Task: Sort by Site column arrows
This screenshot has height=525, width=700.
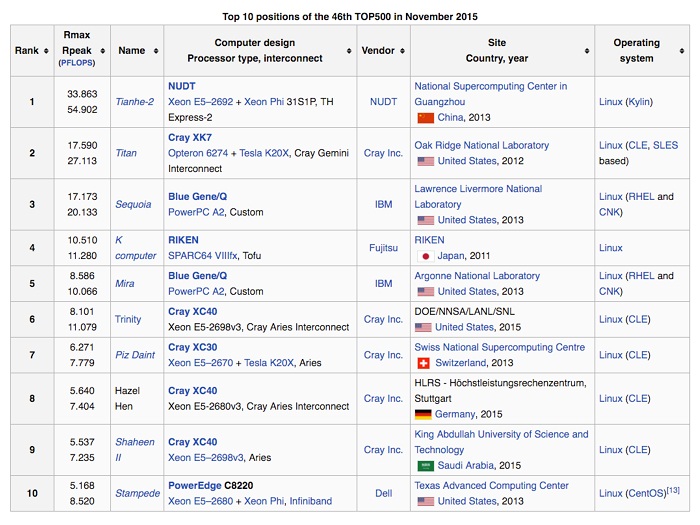Action: coord(587,51)
